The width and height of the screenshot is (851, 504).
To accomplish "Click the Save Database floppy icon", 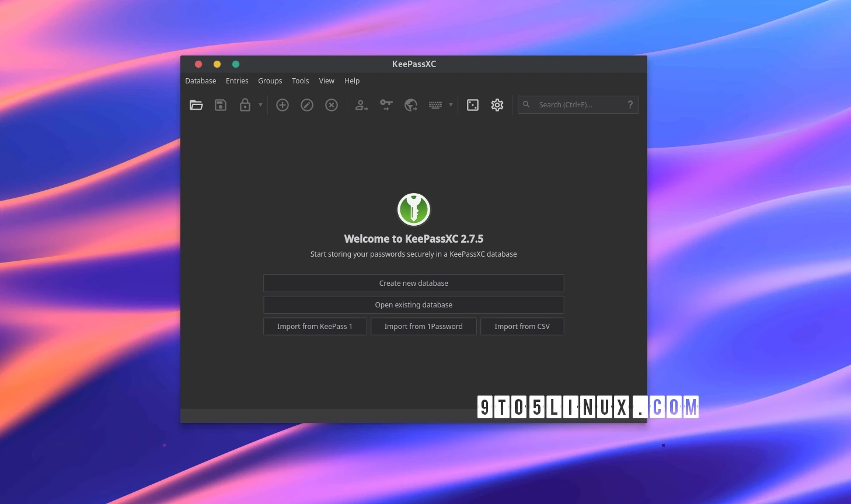I will coord(221,105).
